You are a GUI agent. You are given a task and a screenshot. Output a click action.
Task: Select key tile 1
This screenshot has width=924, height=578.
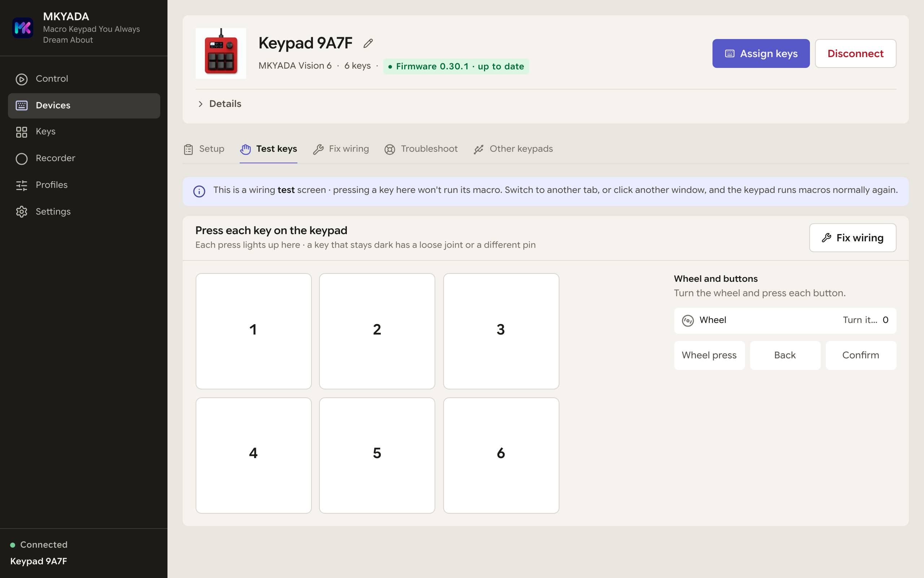pos(253,331)
